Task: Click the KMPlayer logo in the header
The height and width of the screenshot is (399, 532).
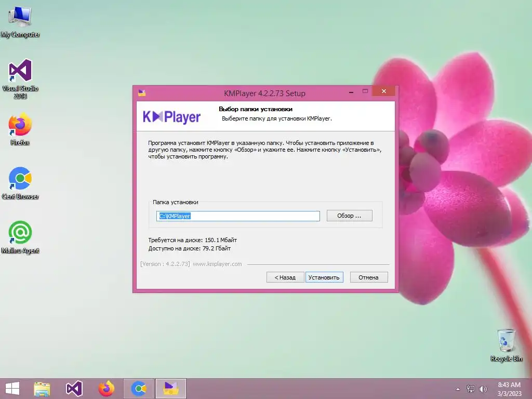Action: [171, 117]
